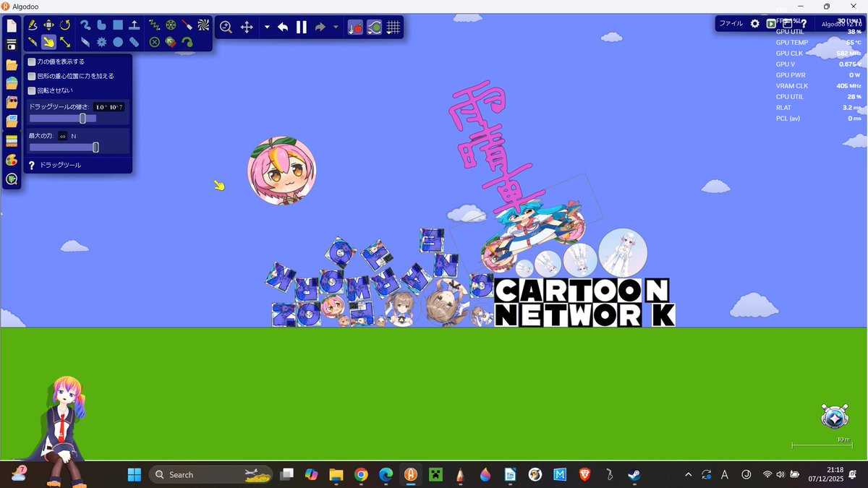Toggle air friction button

374,27
